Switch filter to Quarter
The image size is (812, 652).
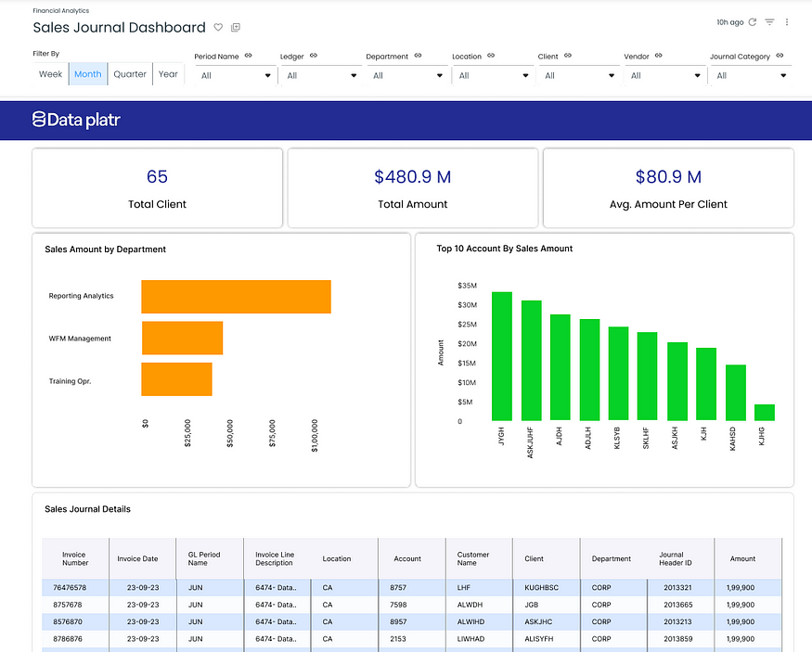pos(130,74)
